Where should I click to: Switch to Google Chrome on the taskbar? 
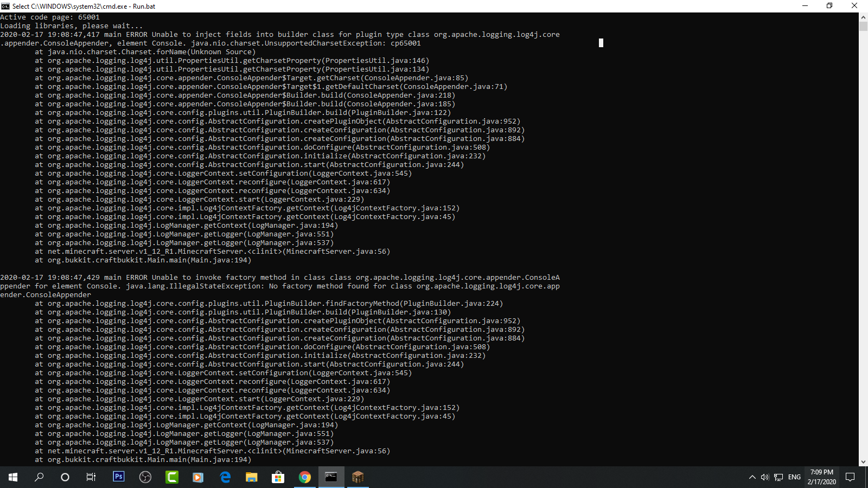[x=304, y=477]
